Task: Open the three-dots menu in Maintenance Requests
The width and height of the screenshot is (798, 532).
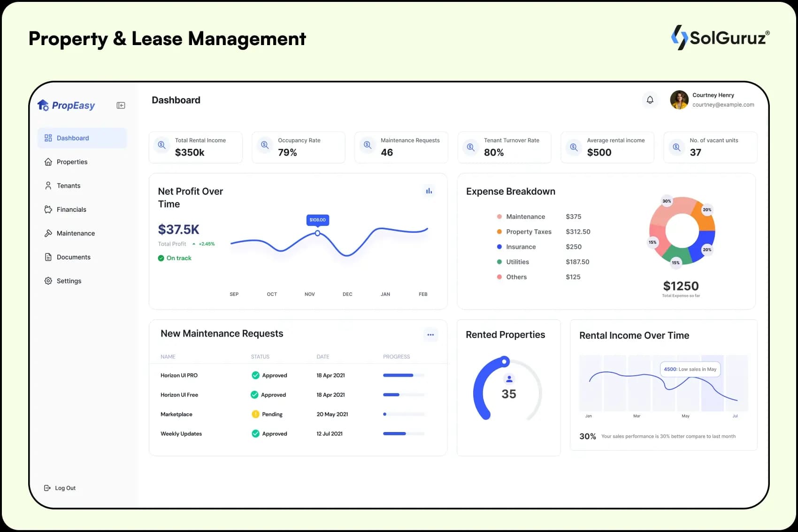Action: (430, 335)
